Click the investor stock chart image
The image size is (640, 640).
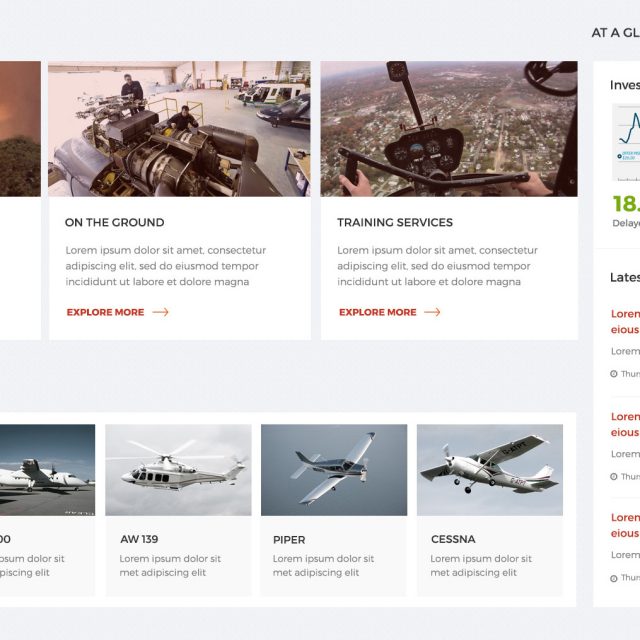click(626, 142)
